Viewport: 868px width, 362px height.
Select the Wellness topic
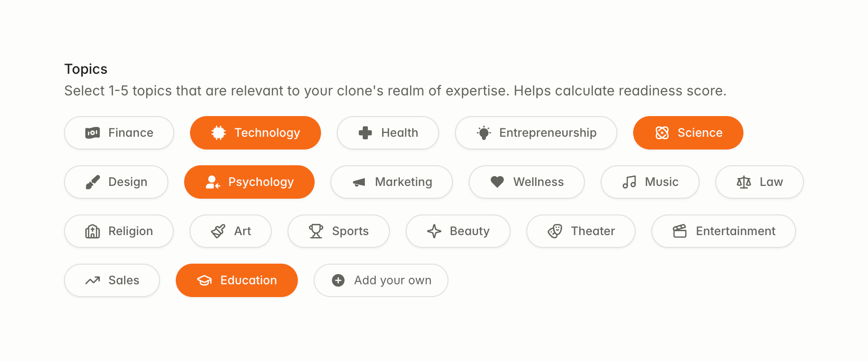click(526, 182)
